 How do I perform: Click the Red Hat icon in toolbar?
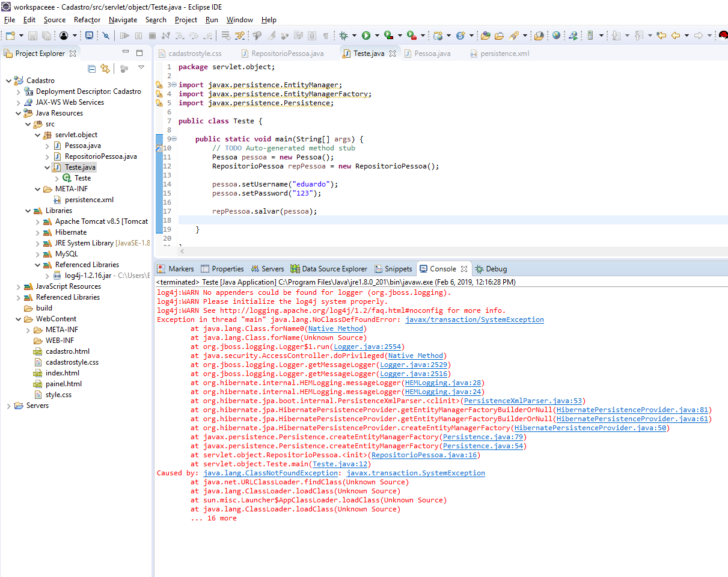723,35
